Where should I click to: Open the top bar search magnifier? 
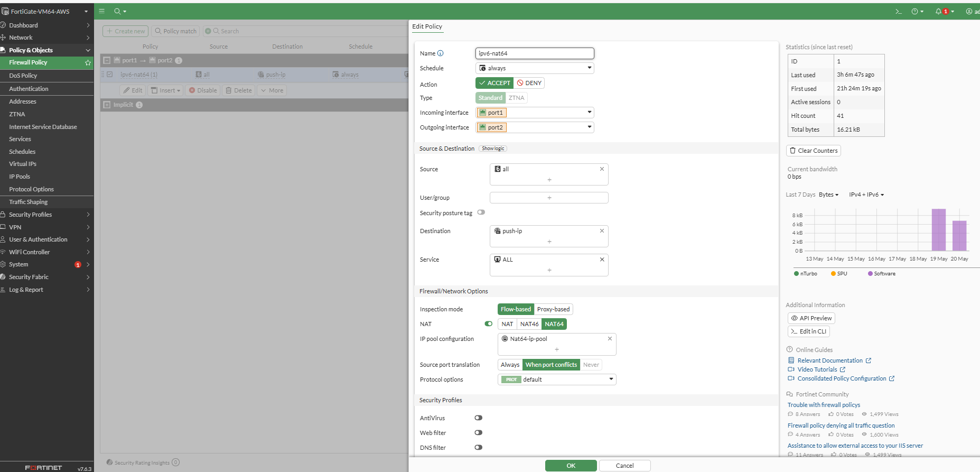(117, 11)
